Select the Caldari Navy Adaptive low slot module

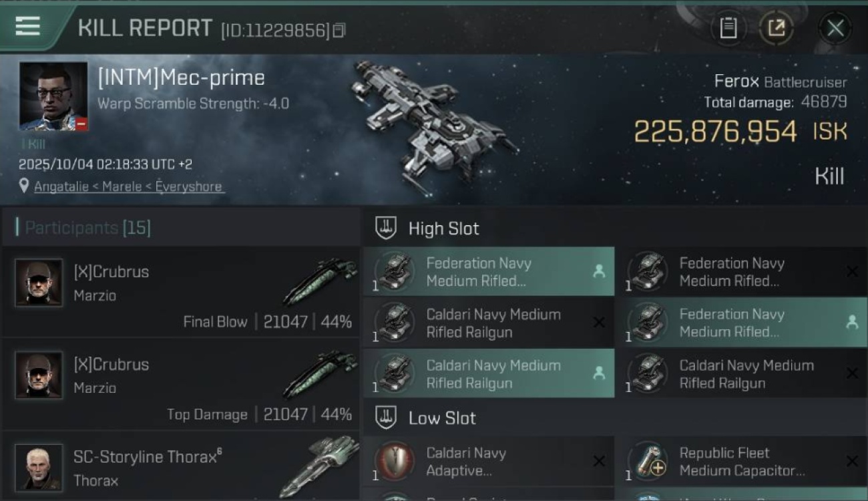tap(488, 462)
